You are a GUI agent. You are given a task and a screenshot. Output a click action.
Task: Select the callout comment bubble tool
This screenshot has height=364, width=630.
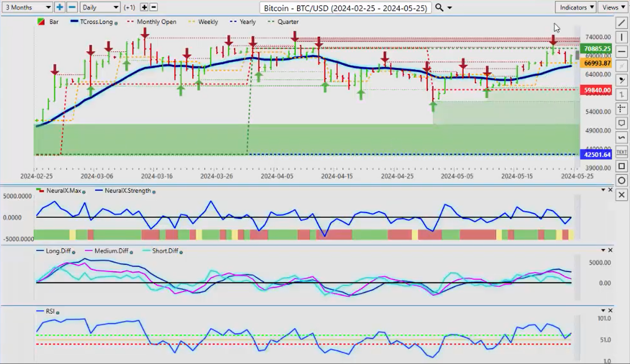coord(622,123)
